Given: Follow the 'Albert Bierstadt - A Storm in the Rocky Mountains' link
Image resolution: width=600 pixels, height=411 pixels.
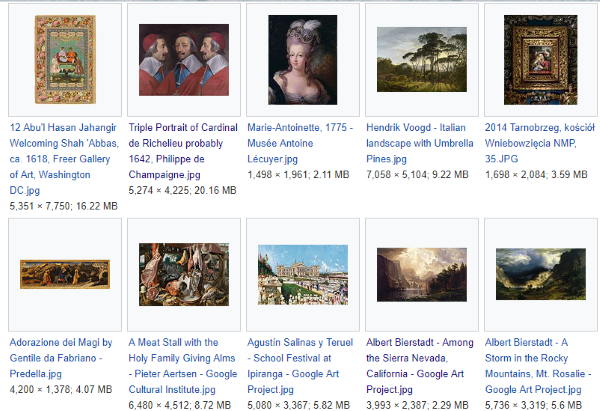Looking at the screenshot, I should (x=538, y=366).
